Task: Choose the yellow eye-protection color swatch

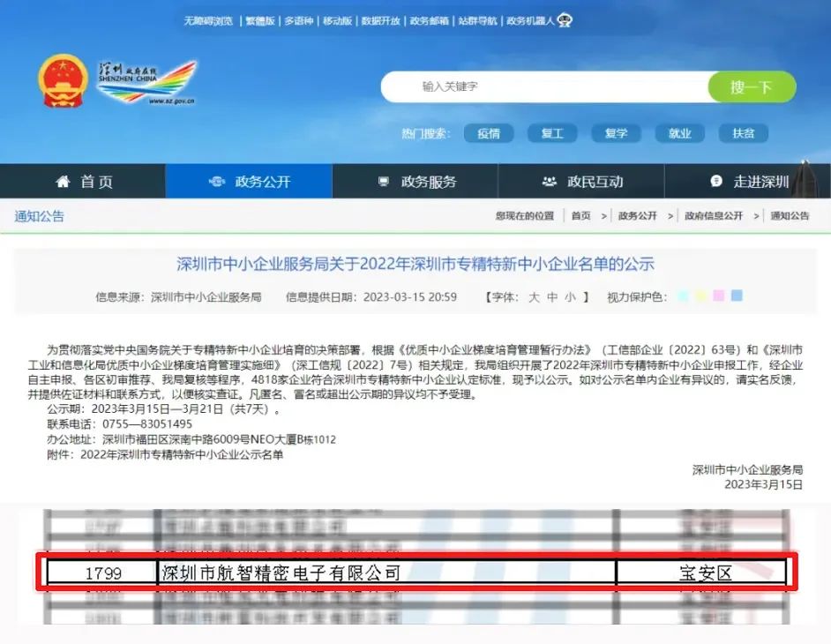Action: [x=701, y=296]
